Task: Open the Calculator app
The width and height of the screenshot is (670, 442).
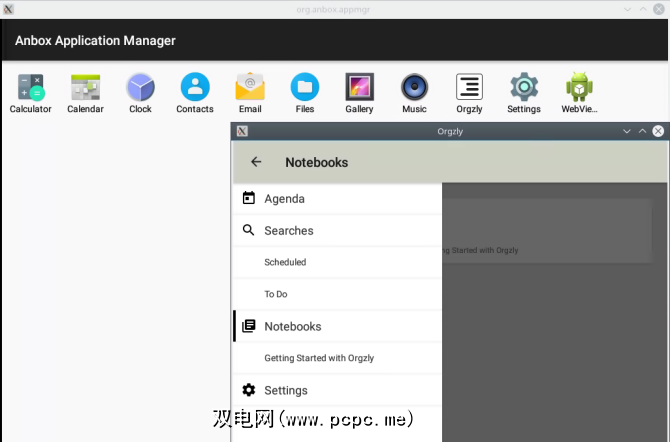Action: pyautogui.click(x=30, y=88)
